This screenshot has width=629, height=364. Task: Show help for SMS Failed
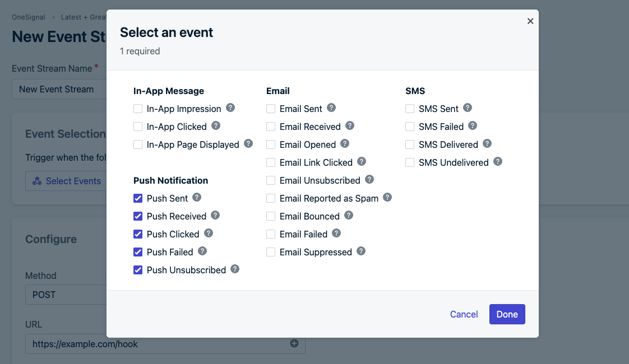click(x=473, y=126)
